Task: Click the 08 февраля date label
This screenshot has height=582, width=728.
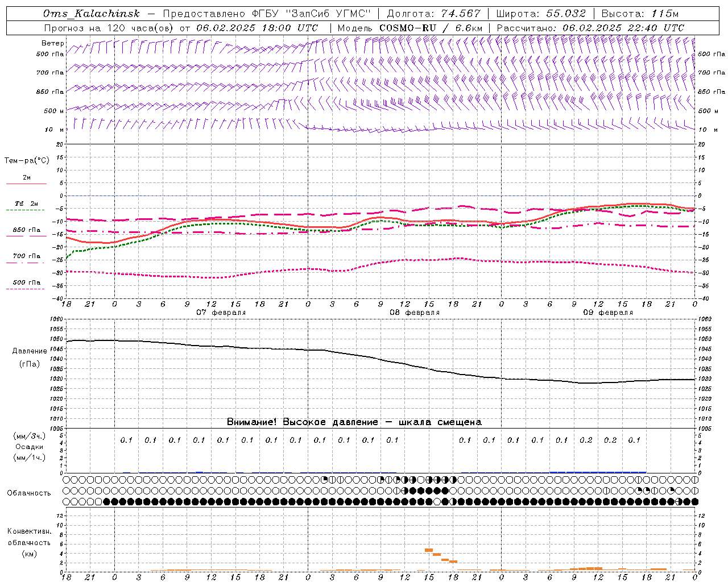Action: tap(415, 313)
